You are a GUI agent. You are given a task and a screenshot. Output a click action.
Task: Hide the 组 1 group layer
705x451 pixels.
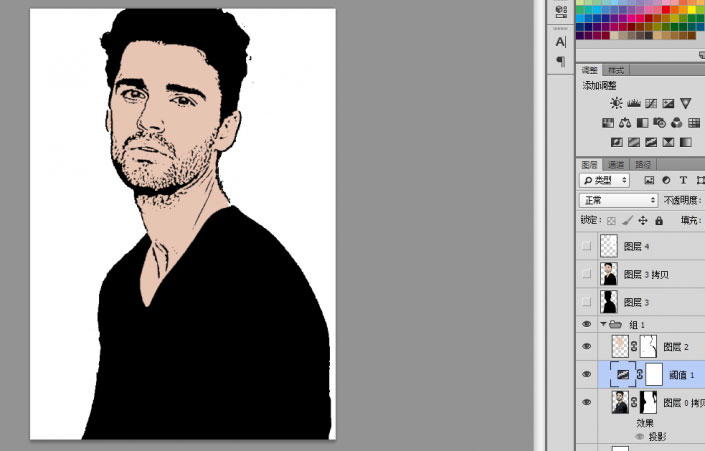pyautogui.click(x=586, y=324)
